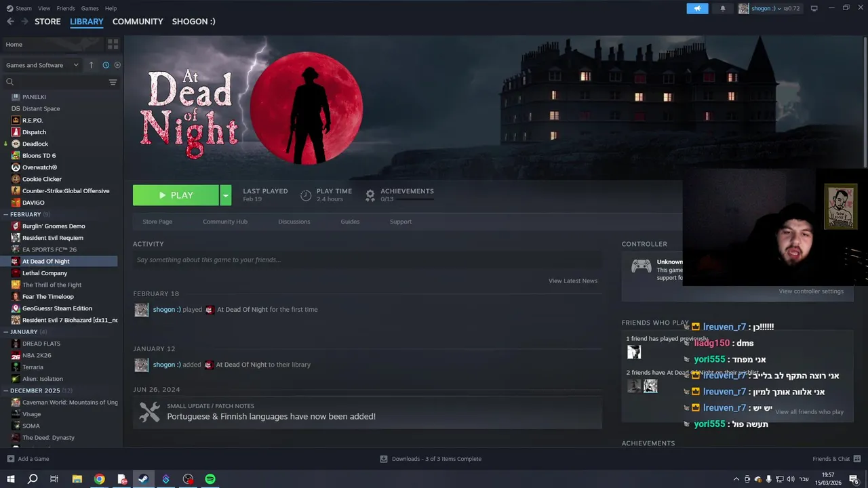Go back with the left arrow
The image size is (868, 488).
[10, 22]
